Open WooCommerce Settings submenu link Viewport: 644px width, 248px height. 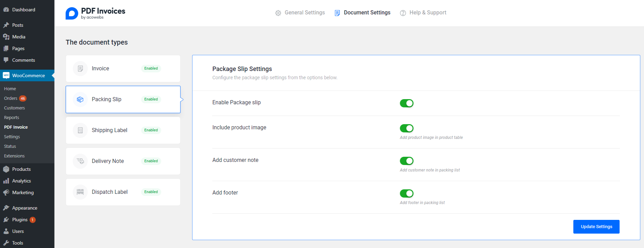[12, 137]
